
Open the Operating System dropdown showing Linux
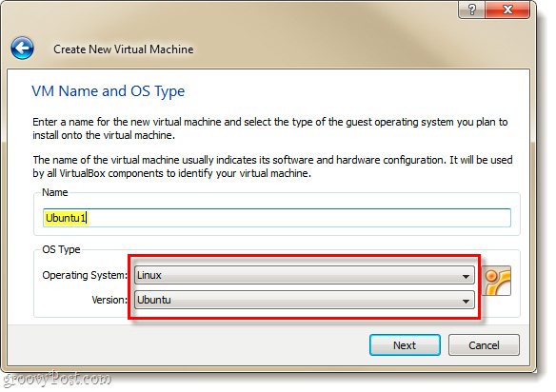(x=305, y=275)
